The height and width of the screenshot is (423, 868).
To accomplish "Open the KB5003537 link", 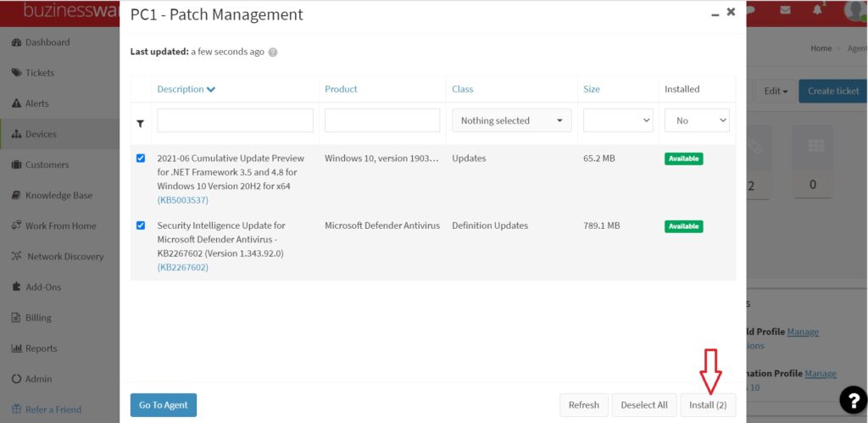I will (182, 200).
